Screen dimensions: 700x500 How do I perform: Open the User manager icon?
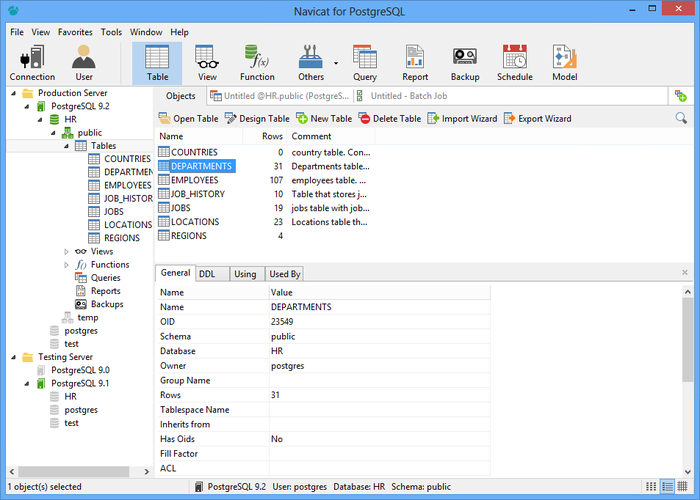pyautogui.click(x=84, y=63)
